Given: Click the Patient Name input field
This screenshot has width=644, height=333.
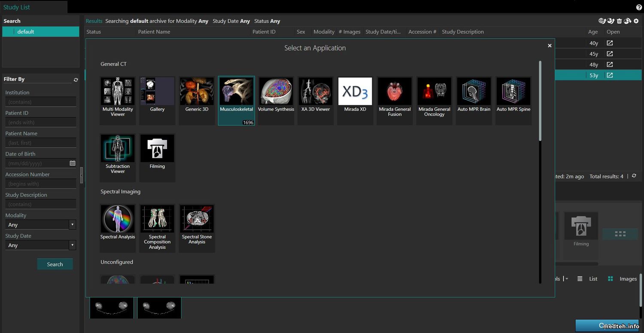Looking at the screenshot, I should click(x=40, y=143).
